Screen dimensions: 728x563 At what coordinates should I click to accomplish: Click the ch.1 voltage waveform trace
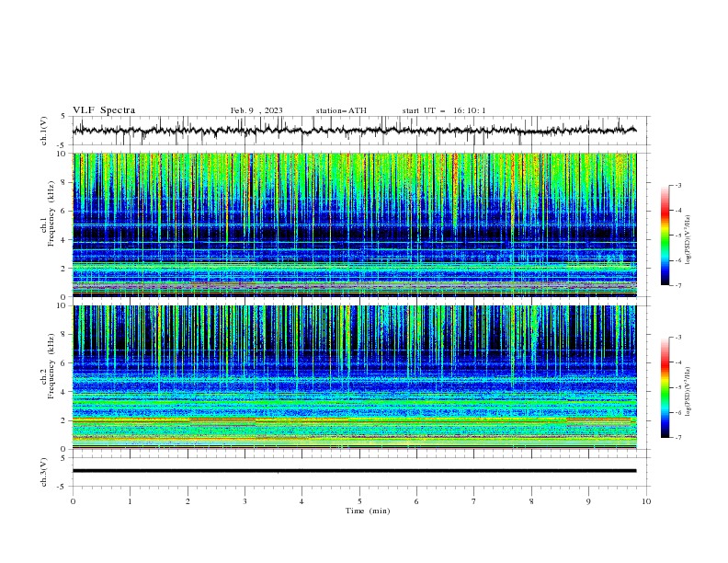[354, 131]
